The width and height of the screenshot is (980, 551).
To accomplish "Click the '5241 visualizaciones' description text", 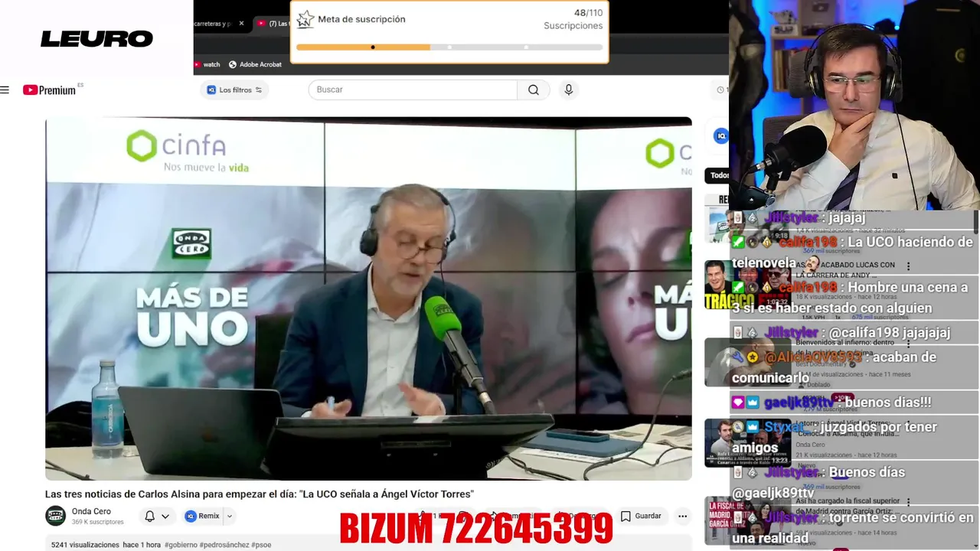I will tap(85, 545).
